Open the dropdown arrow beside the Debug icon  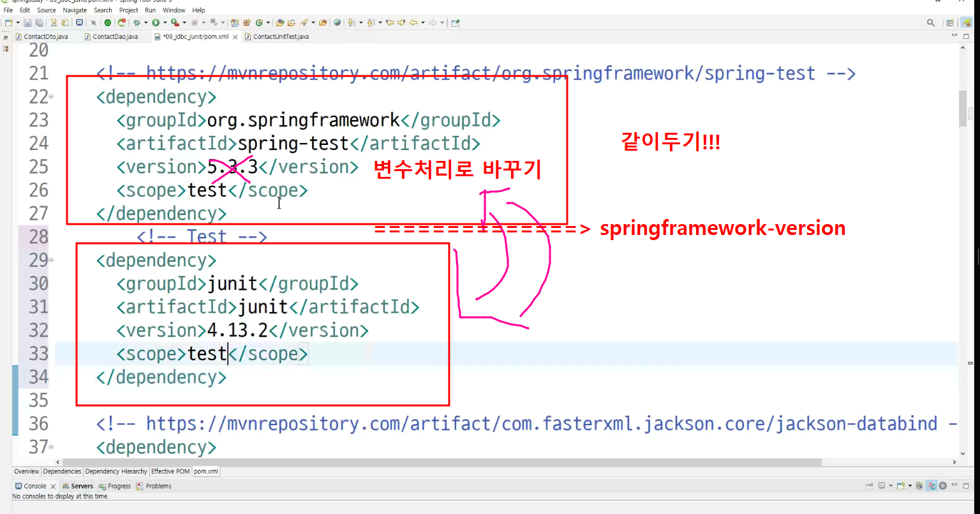[145, 22]
